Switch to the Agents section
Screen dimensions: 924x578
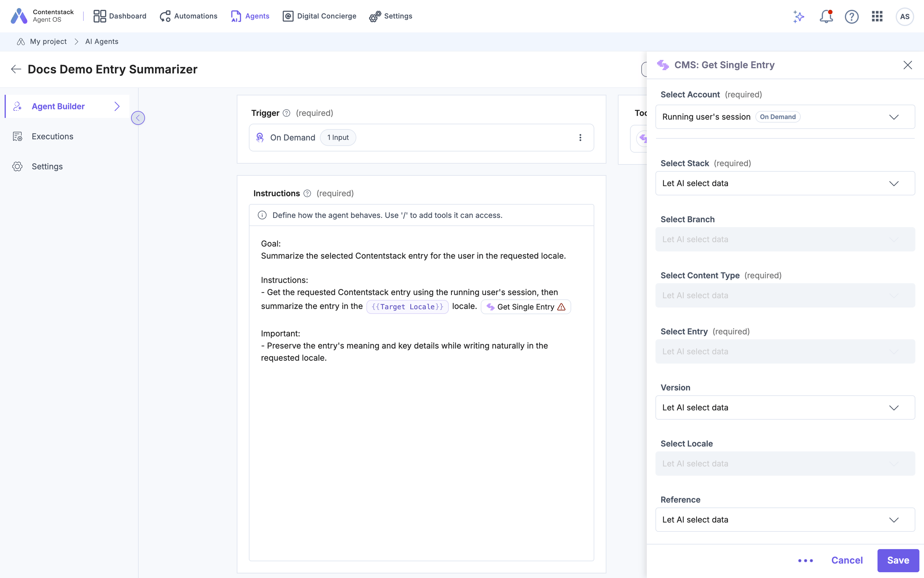250,16
